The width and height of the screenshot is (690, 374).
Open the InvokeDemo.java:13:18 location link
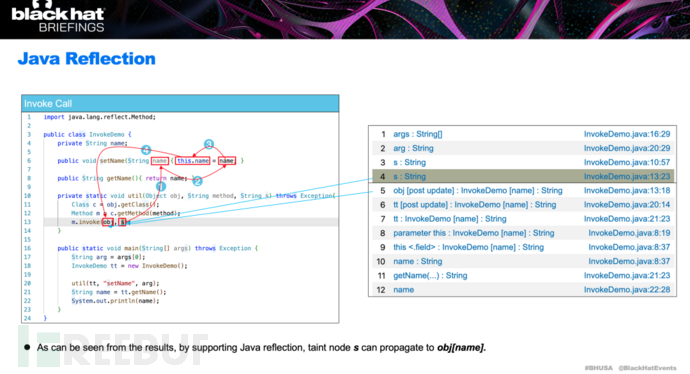[627, 191]
